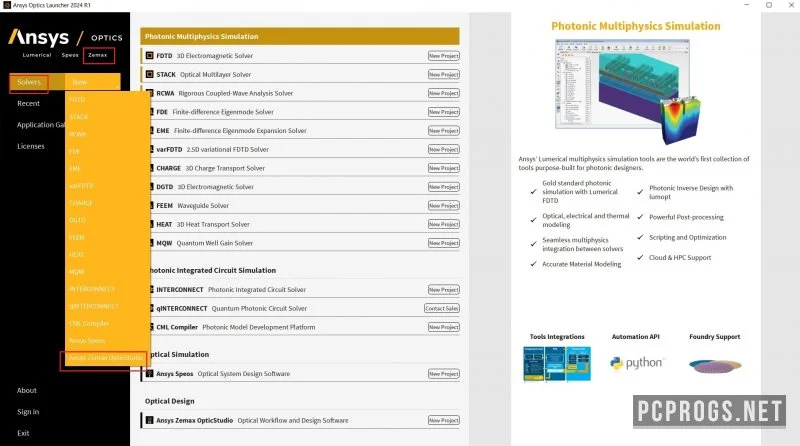This screenshot has width=800, height=446.
Task: Click the Photonic Multiphysics Simulation section header
Action: [300, 36]
